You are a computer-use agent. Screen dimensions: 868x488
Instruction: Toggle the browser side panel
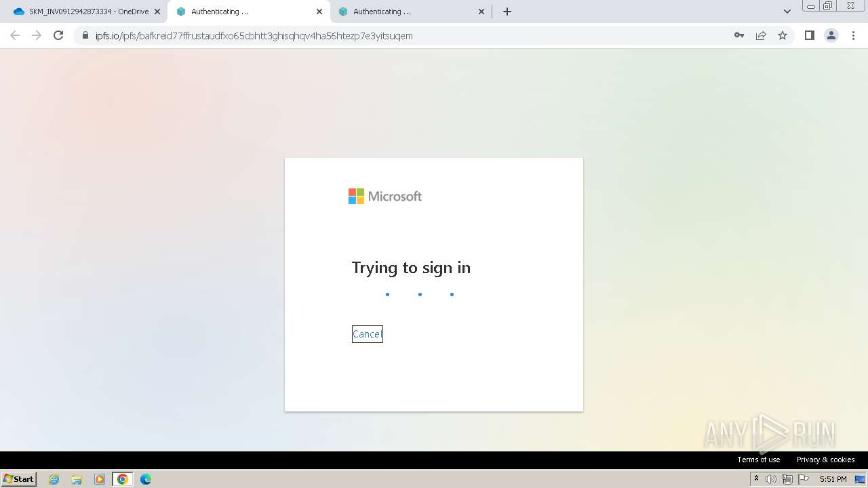[x=809, y=35]
